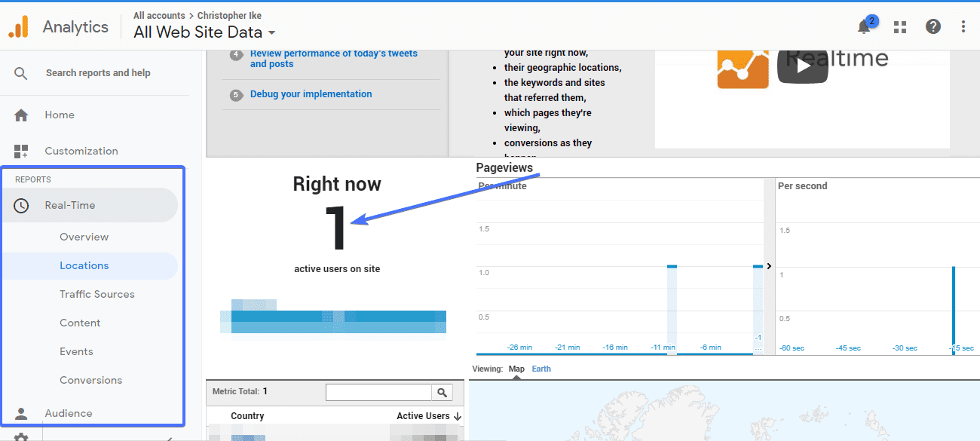Screen dimensions: 980x441
Task: Open the Traffic Sources report
Action: click(x=97, y=294)
